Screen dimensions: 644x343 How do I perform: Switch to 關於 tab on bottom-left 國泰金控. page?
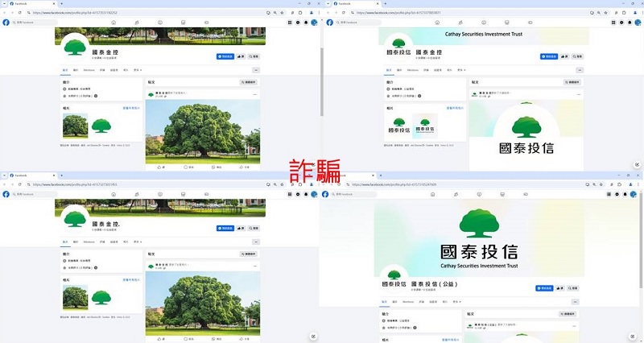(76, 242)
